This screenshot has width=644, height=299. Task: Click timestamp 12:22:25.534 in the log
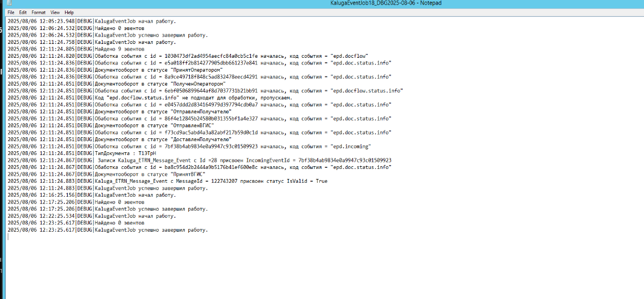coord(58,216)
